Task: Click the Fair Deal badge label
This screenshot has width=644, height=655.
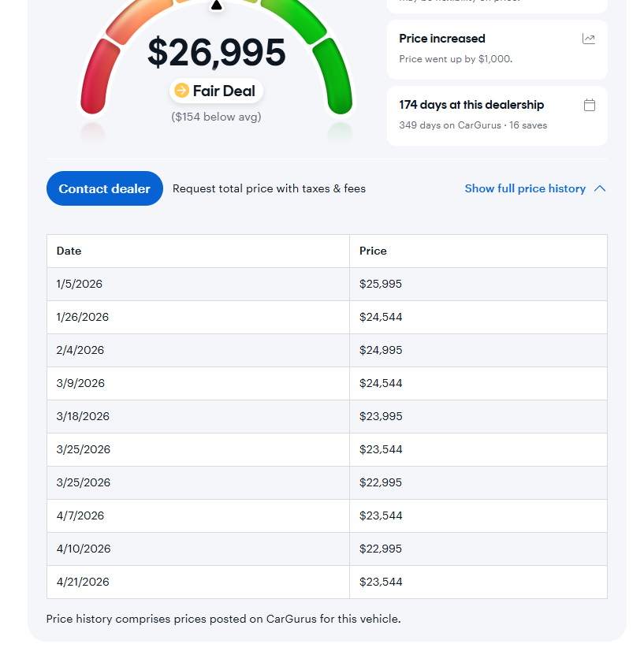Action: pos(224,91)
